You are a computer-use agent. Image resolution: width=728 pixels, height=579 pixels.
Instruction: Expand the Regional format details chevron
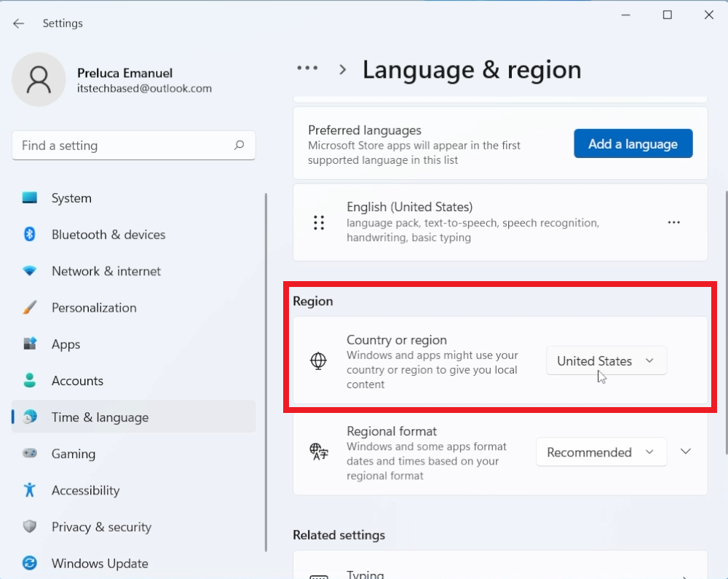point(685,452)
